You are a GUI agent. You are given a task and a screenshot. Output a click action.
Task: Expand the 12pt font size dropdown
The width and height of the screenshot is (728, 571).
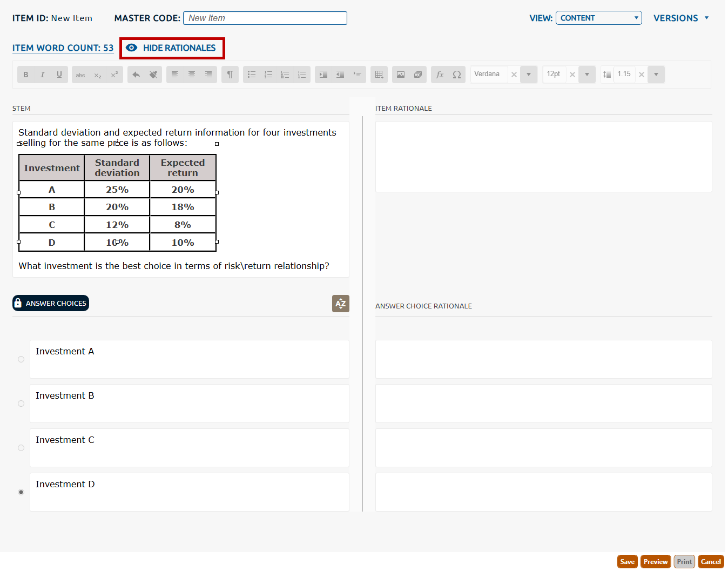pos(587,75)
